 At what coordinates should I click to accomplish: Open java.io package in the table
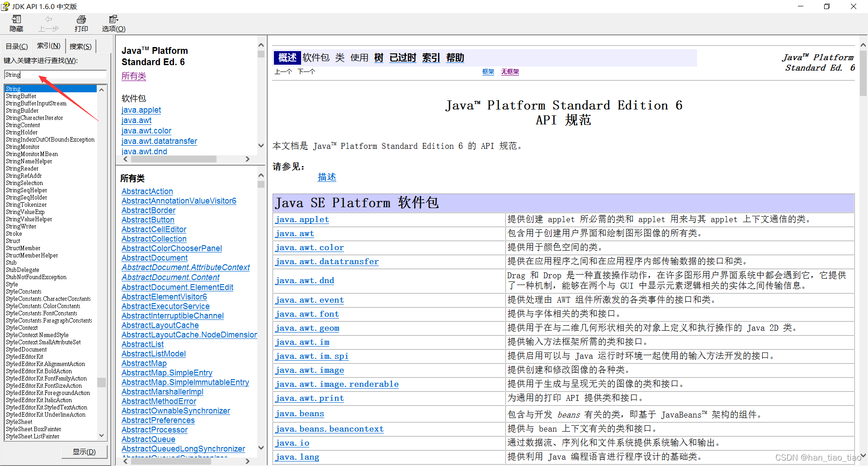(292, 443)
